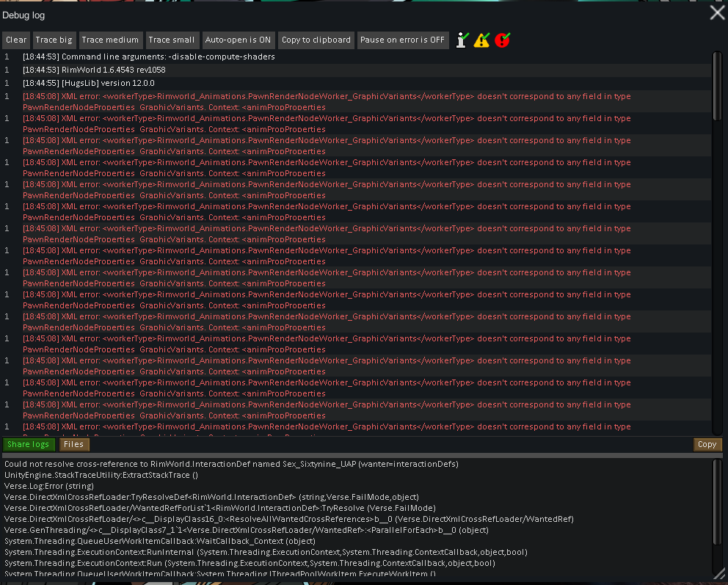The image size is (728, 585).
Task: Click the 'Debug log' window title
Action: pyautogui.click(x=23, y=15)
